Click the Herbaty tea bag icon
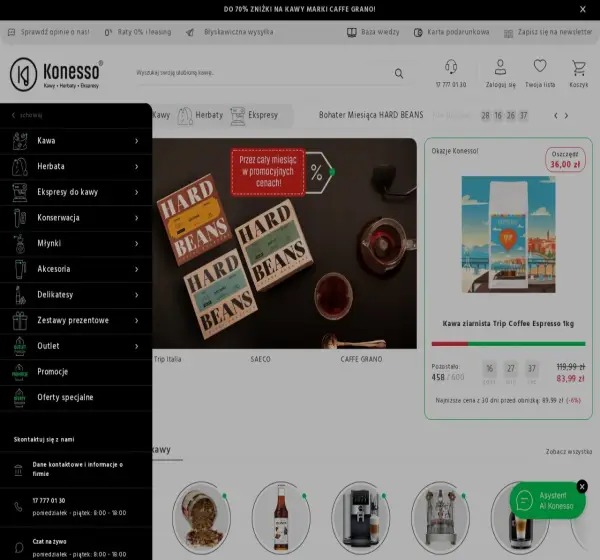This screenshot has width=600, height=560. 185,116
